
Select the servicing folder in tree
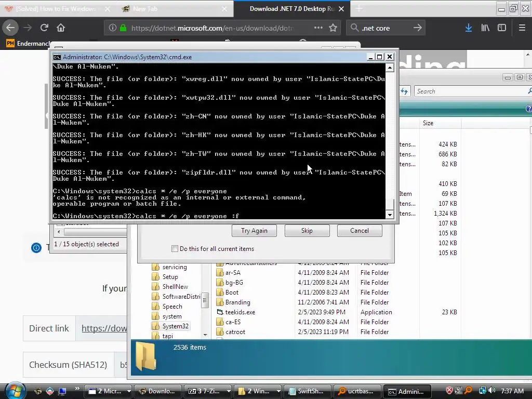175,267
